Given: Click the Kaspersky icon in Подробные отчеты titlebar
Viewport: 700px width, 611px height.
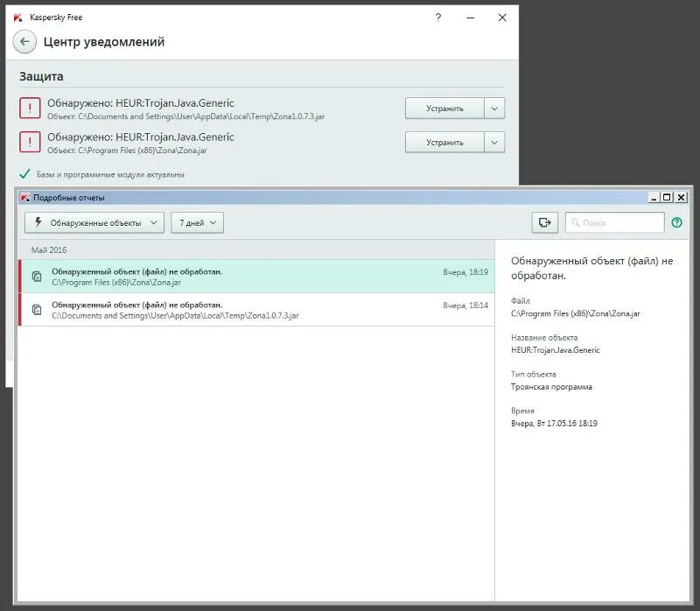Looking at the screenshot, I should [25, 198].
